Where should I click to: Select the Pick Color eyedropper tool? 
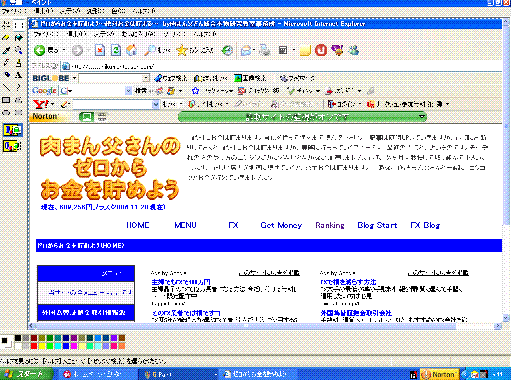(x=6, y=50)
